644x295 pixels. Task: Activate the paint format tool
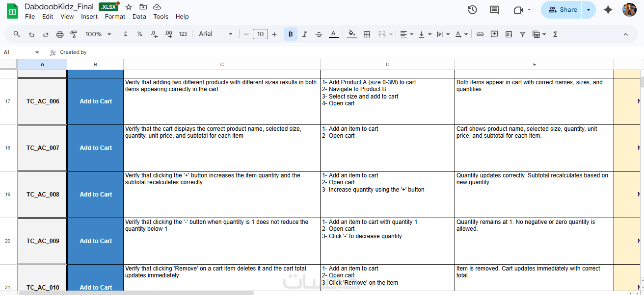(74, 34)
